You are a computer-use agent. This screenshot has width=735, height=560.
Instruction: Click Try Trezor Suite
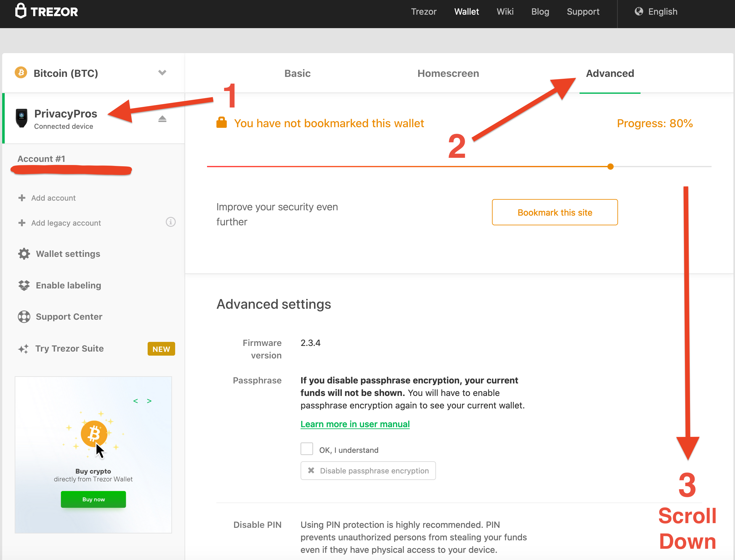[x=69, y=349]
